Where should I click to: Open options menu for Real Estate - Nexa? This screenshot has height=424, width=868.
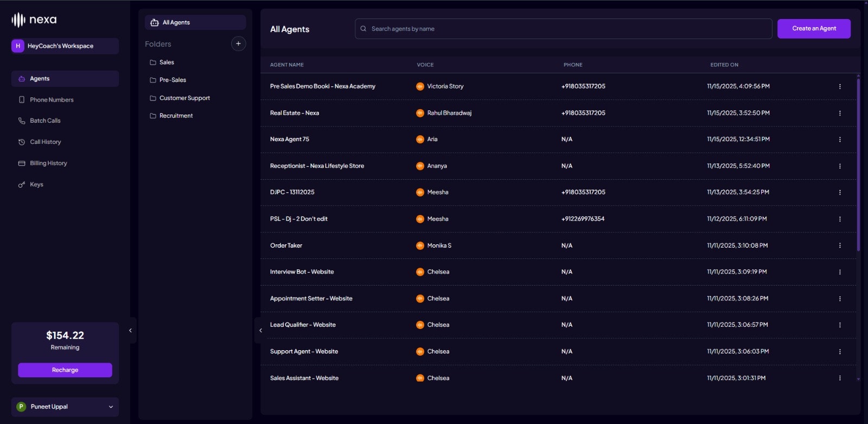point(840,113)
